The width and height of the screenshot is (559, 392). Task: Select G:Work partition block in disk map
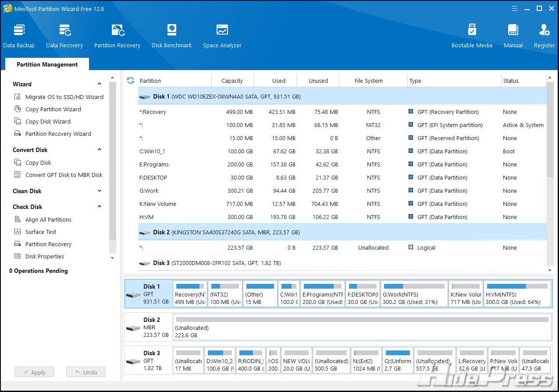(x=414, y=294)
